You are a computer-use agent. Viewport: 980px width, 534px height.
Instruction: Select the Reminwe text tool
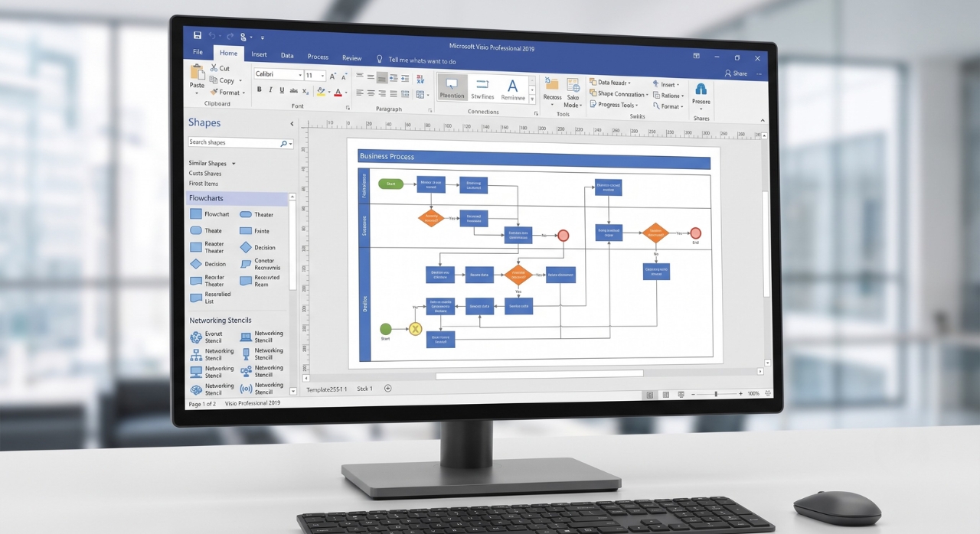coord(513,90)
